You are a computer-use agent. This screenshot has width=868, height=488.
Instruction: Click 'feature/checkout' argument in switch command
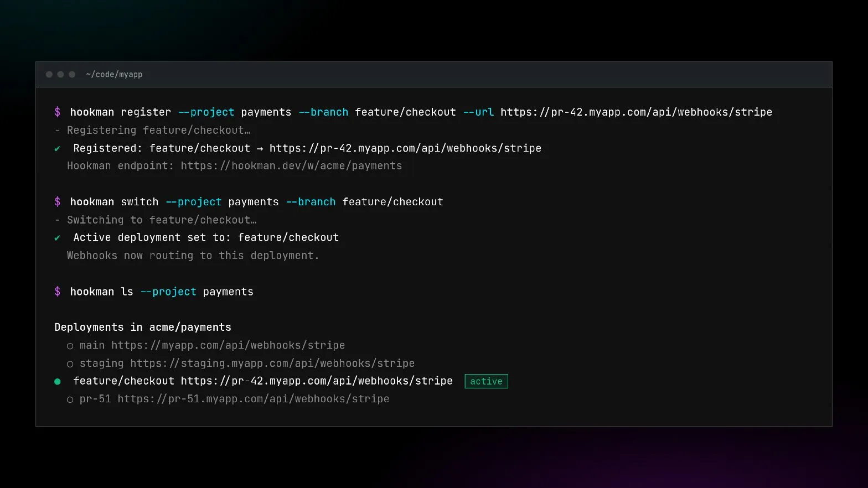click(392, 201)
